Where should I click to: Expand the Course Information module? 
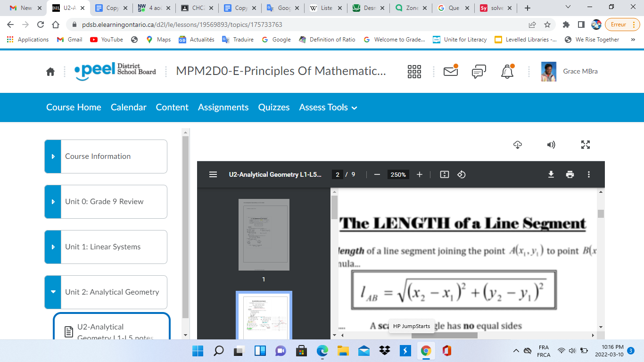53,156
